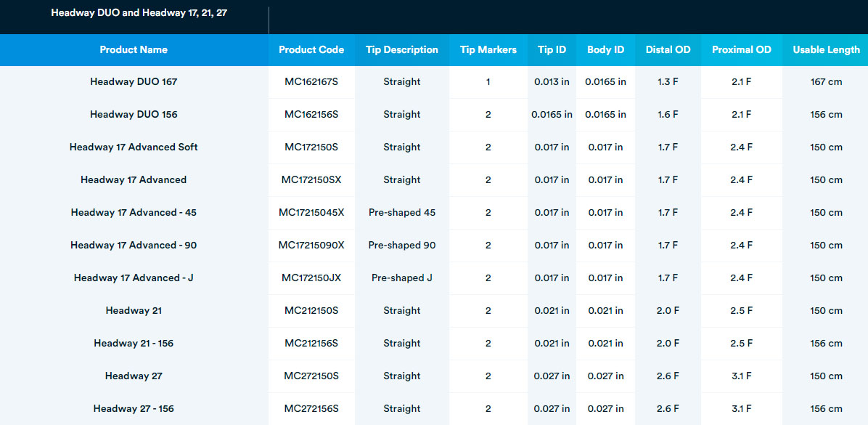The height and width of the screenshot is (425, 868).
Task: Click the Body ID column header
Action: [605, 50]
